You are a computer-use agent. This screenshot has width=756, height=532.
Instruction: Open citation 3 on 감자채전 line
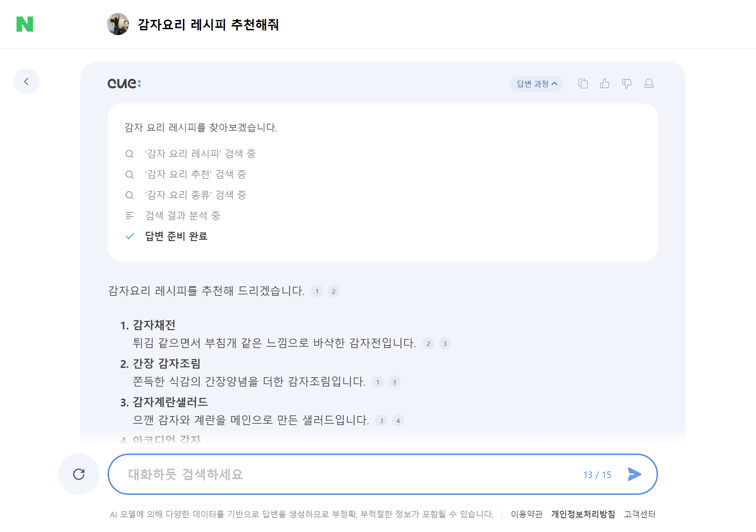[445, 344]
